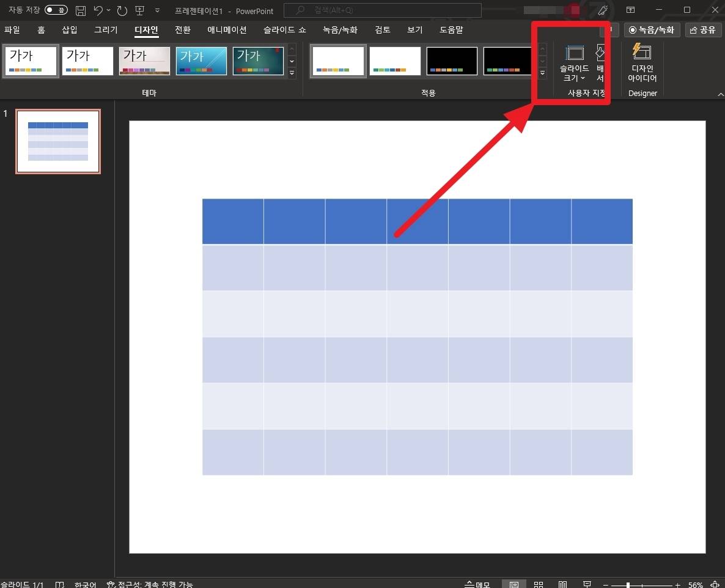Switch to the 홈 tab
The width and height of the screenshot is (725, 588).
pos(41,30)
